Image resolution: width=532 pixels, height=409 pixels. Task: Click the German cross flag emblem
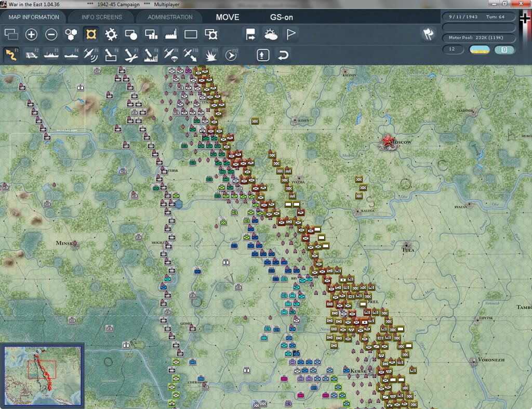(x=525, y=18)
